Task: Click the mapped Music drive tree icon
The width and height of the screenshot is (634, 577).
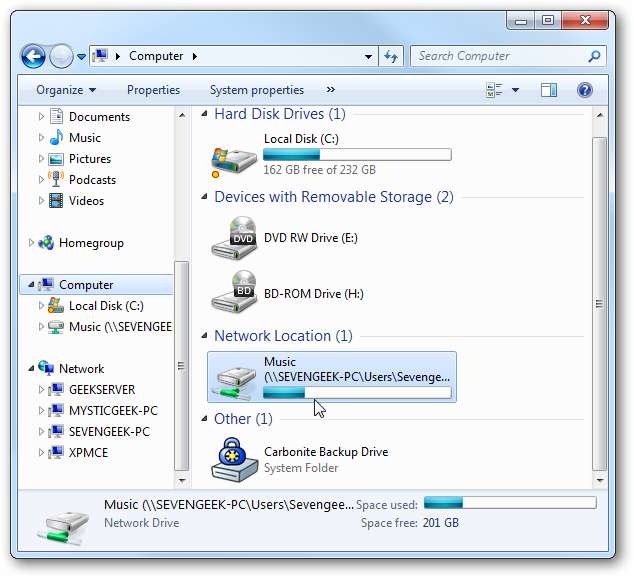Action: tap(56, 327)
